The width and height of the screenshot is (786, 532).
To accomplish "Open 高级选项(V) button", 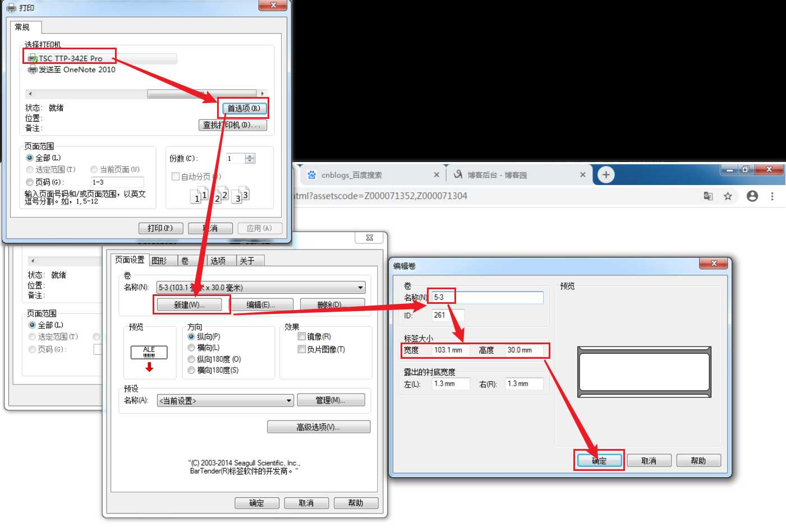I will [x=319, y=427].
